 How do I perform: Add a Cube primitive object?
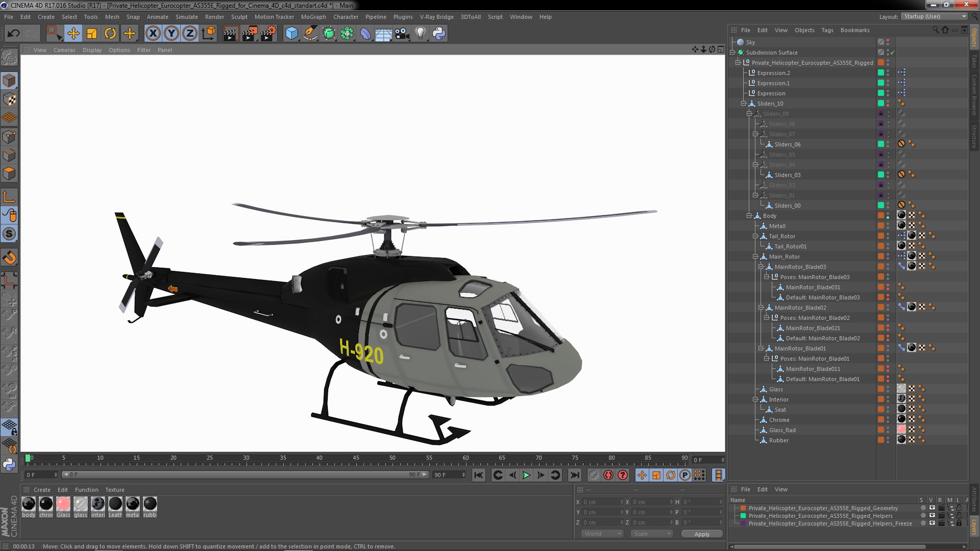tap(291, 34)
